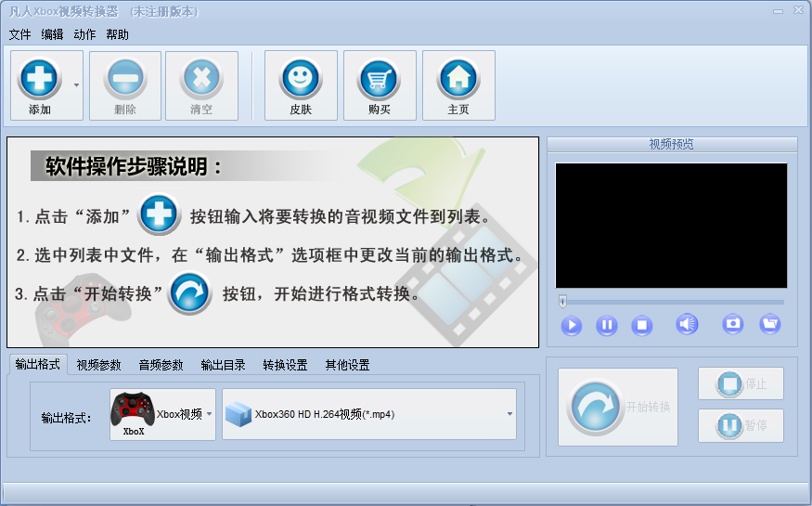Open the dropdown arrow beside 添加 button
Screen dimensions: 812x506
tap(76, 85)
